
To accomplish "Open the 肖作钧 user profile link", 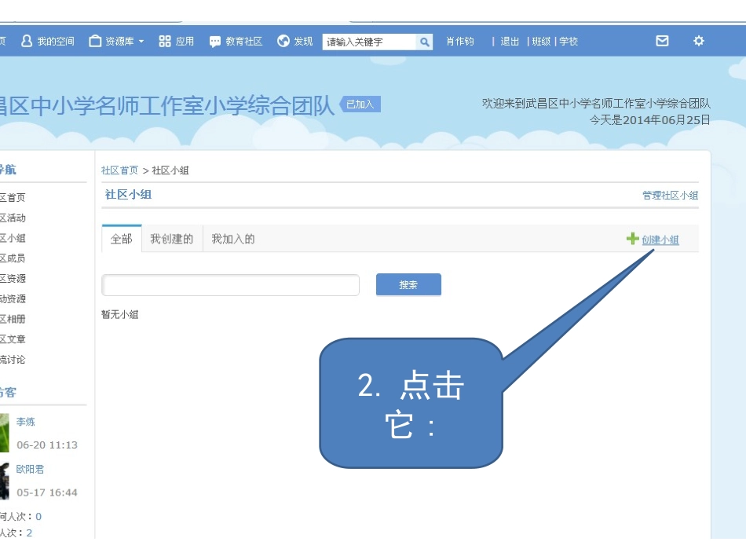I will pyautogui.click(x=460, y=42).
